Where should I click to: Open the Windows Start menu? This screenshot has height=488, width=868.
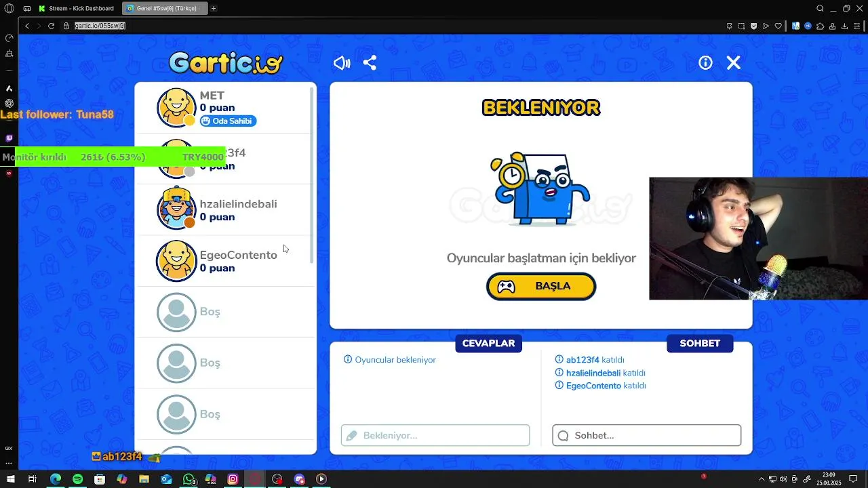tap(10, 479)
